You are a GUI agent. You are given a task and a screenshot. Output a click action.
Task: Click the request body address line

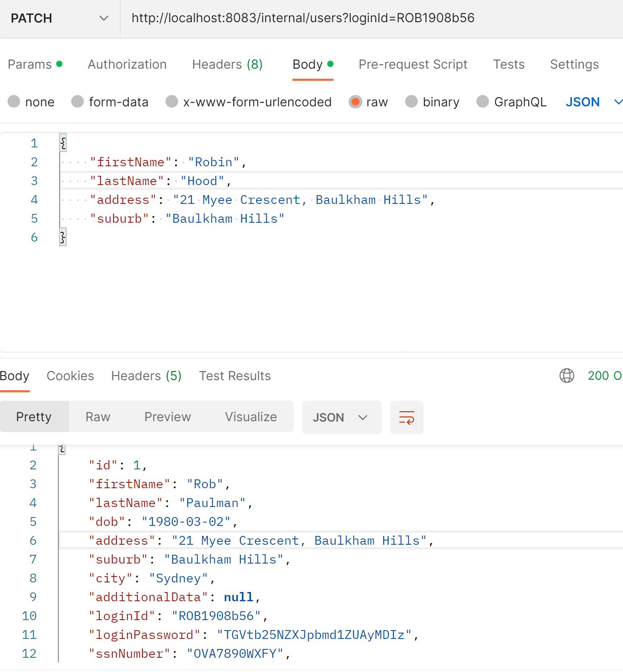pyautogui.click(x=262, y=200)
